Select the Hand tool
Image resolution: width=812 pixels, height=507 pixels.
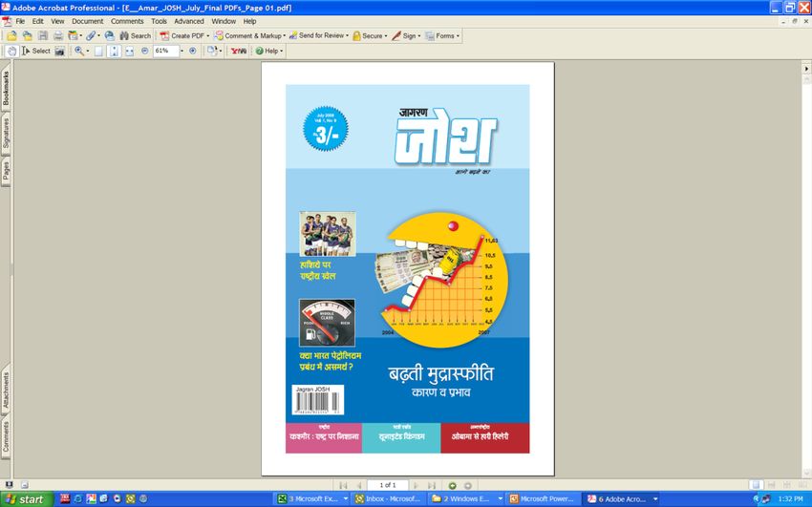pos(11,51)
